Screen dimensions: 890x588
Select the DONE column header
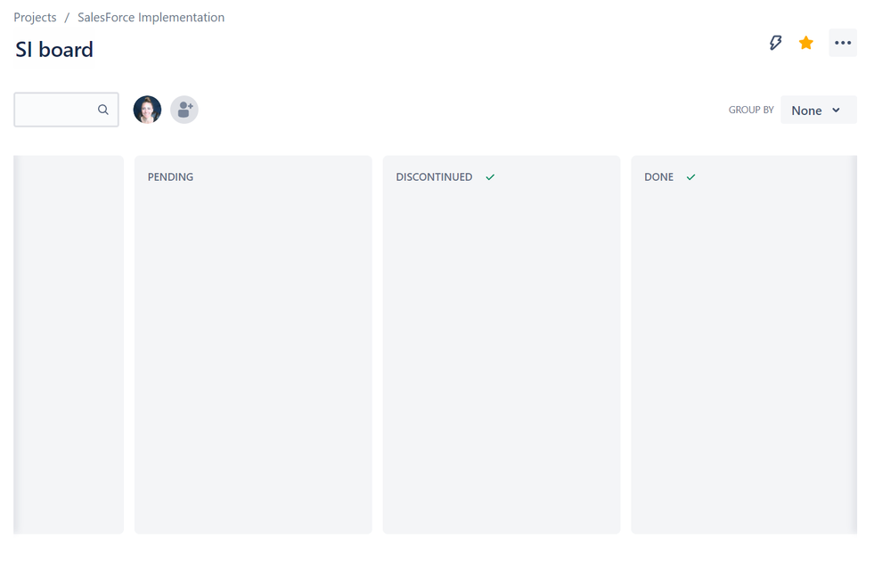(x=658, y=176)
